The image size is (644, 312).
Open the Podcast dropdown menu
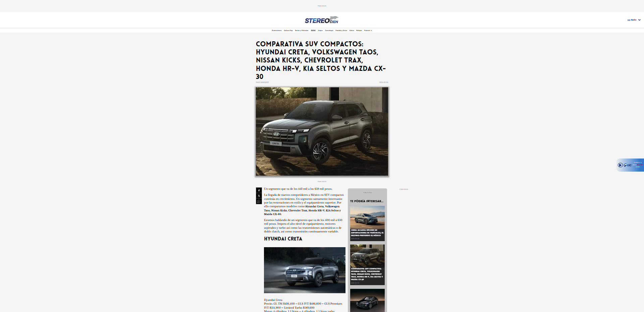[368, 30]
